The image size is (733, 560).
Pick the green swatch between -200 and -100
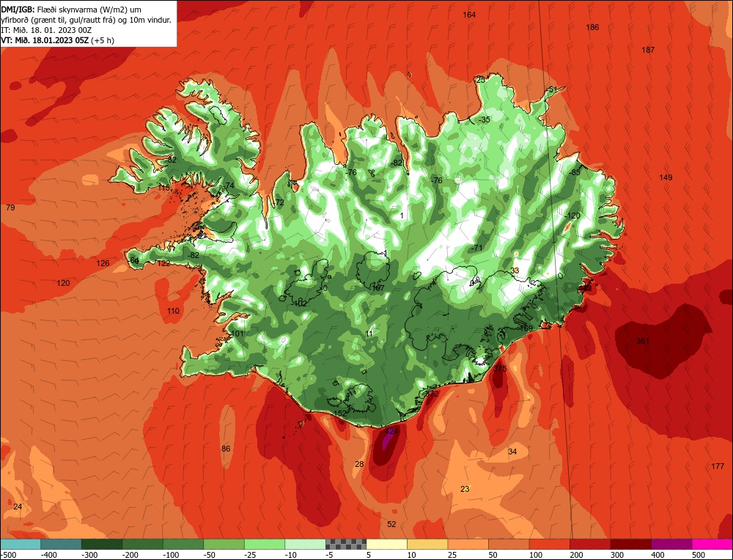(143, 544)
